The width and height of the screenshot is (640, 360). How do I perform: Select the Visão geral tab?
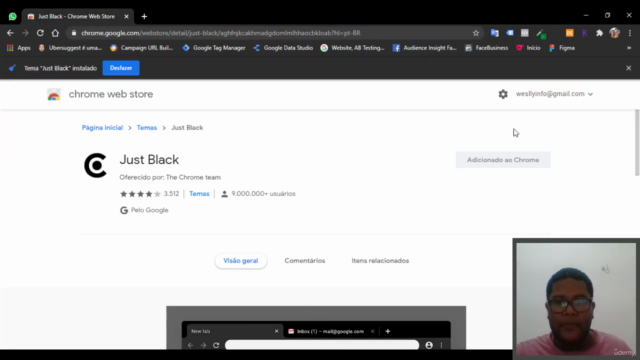pos(241,261)
